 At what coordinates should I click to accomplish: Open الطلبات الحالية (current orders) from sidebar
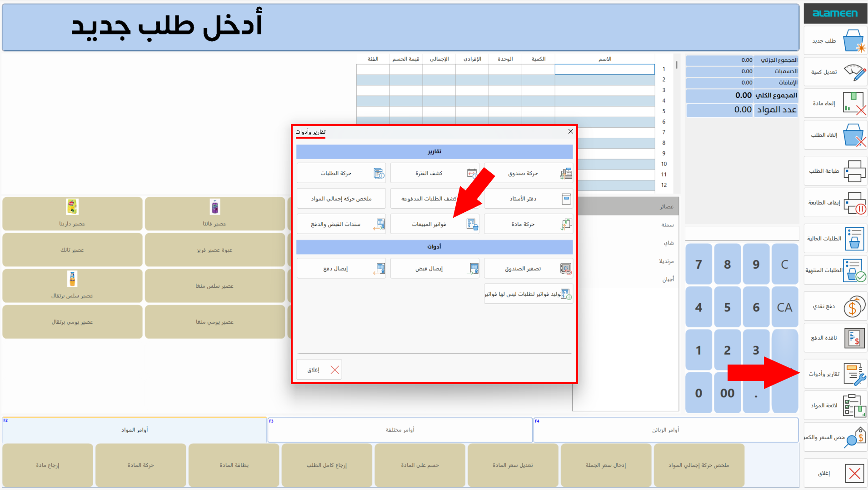(x=835, y=239)
